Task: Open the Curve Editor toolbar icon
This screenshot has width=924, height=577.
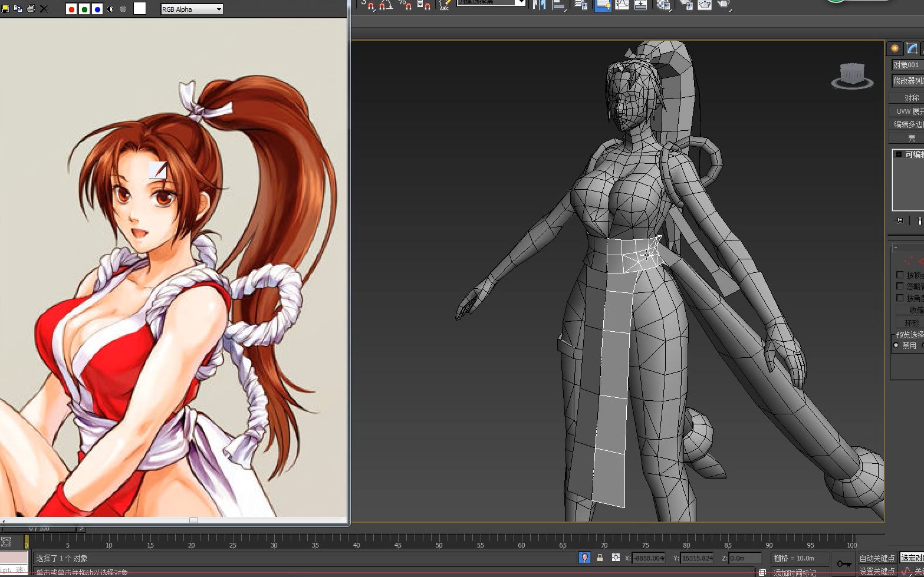Action: point(622,5)
